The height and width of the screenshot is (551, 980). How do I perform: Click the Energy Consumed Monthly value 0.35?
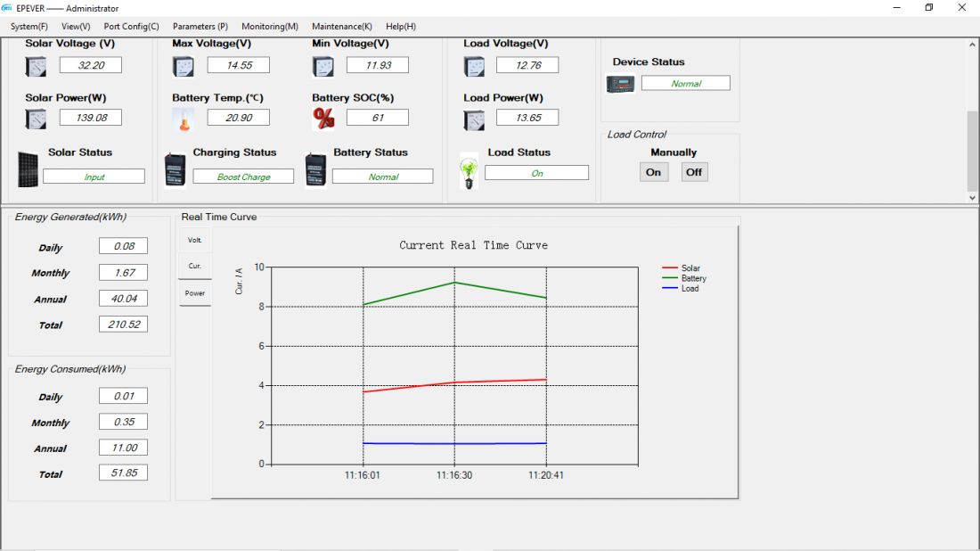coord(123,422)
